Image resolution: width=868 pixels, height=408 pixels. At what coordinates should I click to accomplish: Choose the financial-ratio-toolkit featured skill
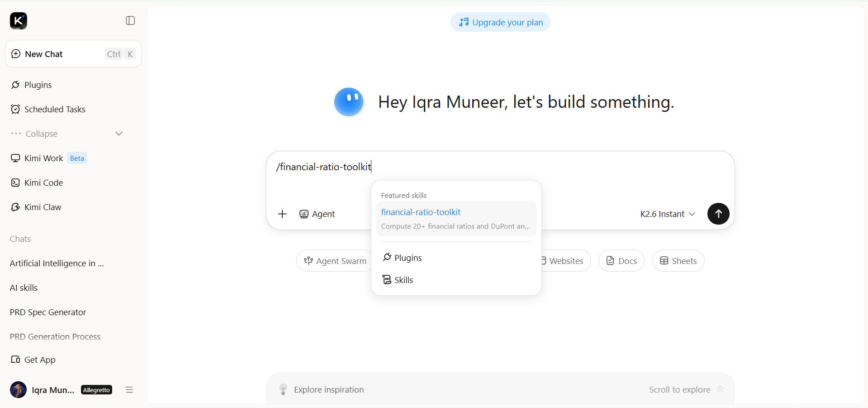click(x=456, y=219)
